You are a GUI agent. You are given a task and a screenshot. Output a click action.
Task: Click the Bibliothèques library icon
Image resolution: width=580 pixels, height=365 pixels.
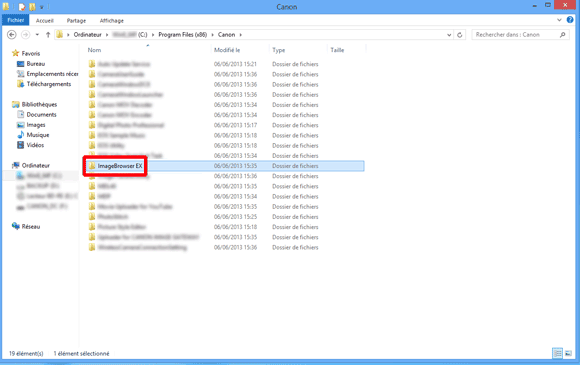[16, 104]
